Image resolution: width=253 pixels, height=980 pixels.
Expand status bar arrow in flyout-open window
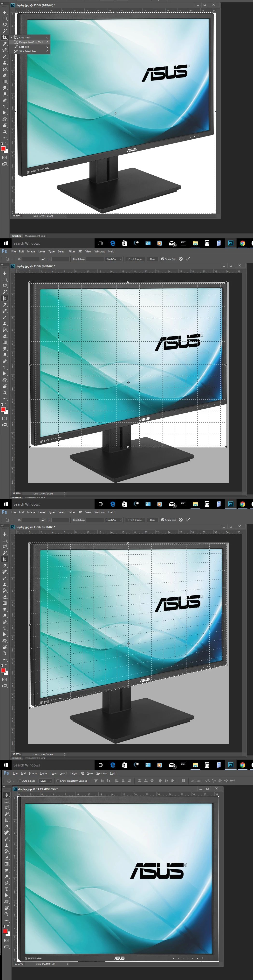pyautogui.click(x=65, y=216)
